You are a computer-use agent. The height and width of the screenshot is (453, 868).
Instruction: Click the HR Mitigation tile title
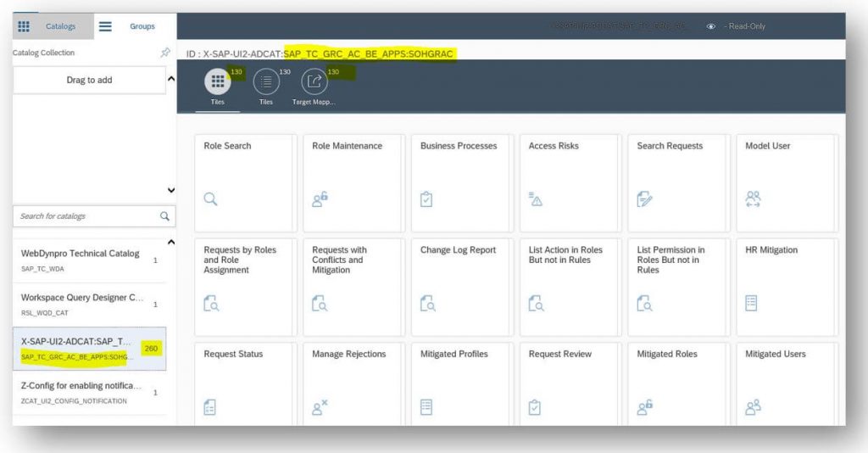(771, 249)
